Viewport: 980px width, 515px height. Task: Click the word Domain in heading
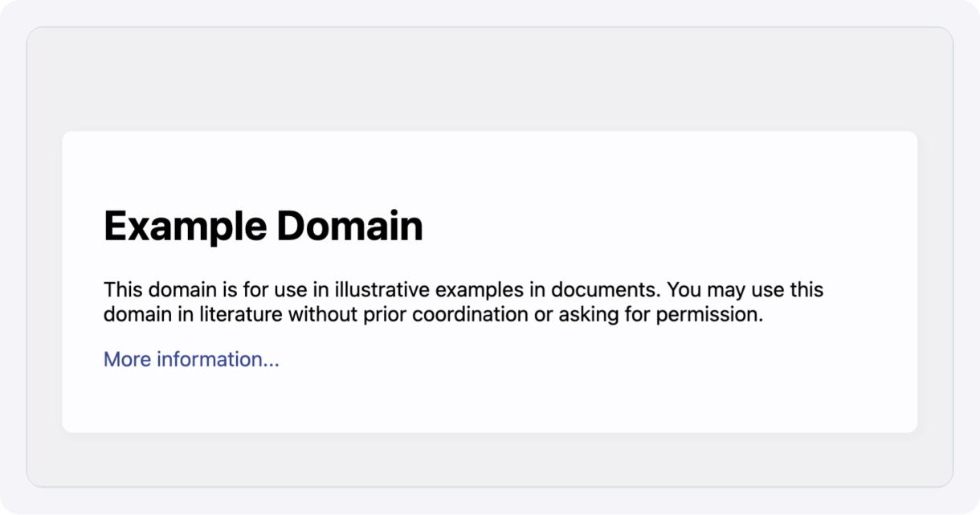coord(350,226)
